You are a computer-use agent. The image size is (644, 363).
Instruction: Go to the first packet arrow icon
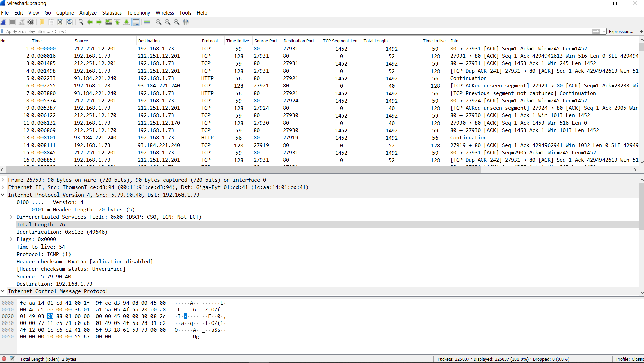(117, 22)
